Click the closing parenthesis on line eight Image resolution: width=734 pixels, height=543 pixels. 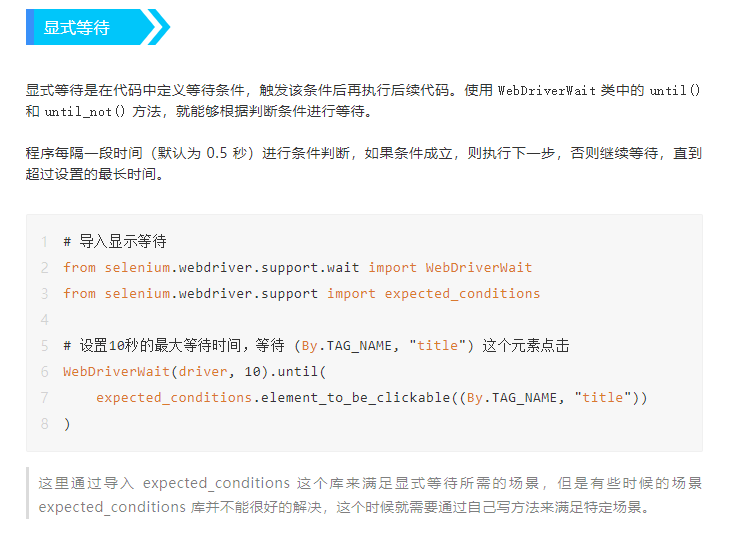click(x=67, y=424)
